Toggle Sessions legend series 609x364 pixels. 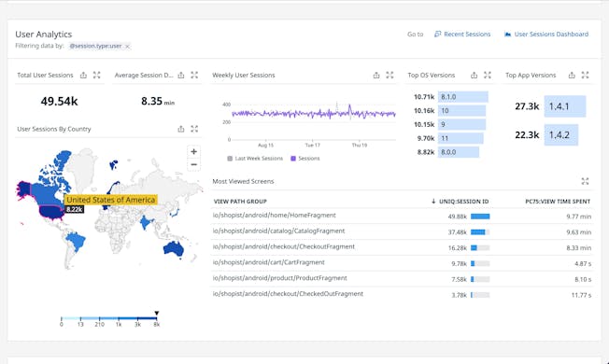[x=305, y=159]
